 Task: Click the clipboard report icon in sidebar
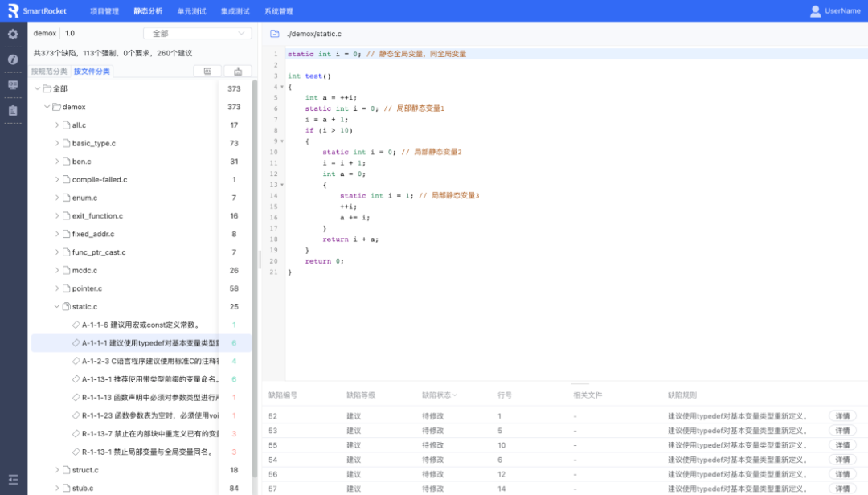pyautogui.click(x=13, y=110)
